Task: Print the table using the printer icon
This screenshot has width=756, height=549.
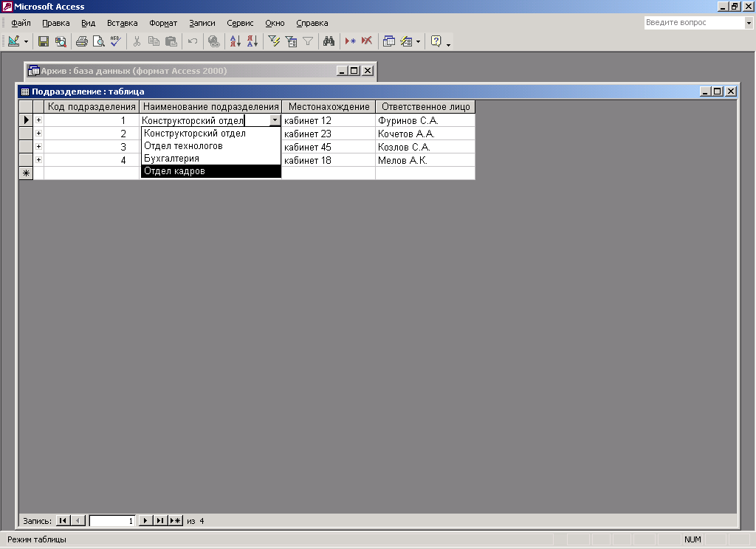Action: pos(81,41)
